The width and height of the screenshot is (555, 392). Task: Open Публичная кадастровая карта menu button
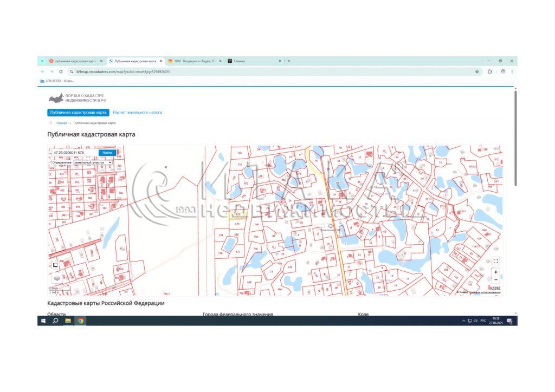[78, 113]
